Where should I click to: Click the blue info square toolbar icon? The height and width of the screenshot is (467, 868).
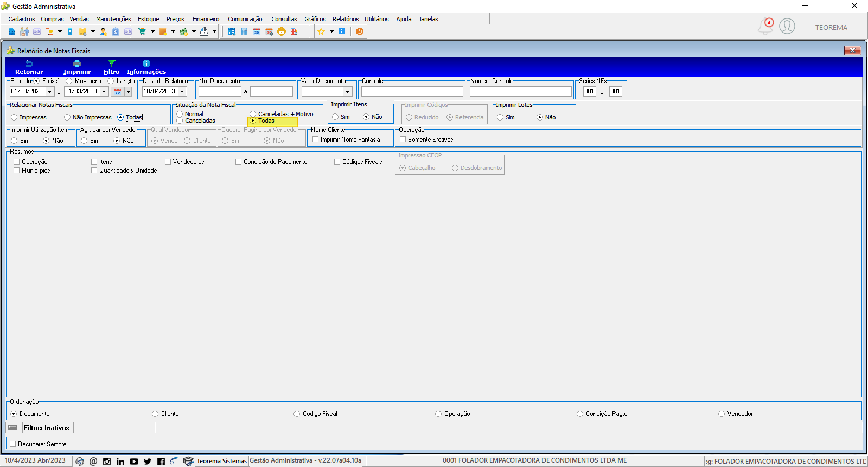pos(342,31)
